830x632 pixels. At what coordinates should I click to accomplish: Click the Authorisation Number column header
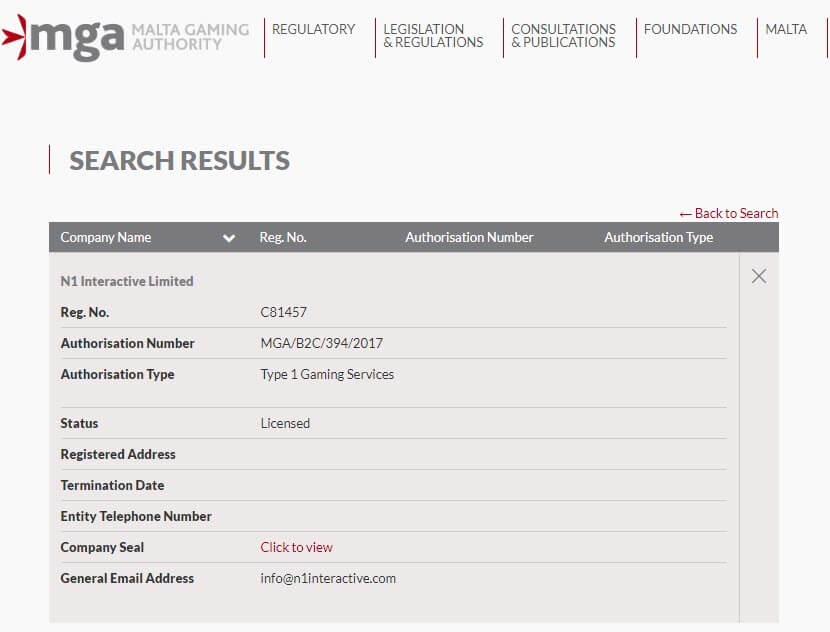click(x=469, y=237)
